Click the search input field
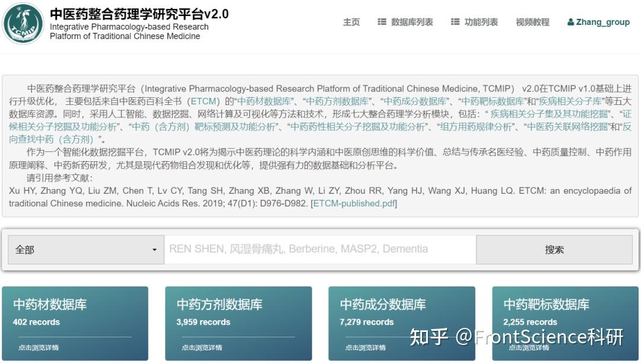 (x=319, y=249)
